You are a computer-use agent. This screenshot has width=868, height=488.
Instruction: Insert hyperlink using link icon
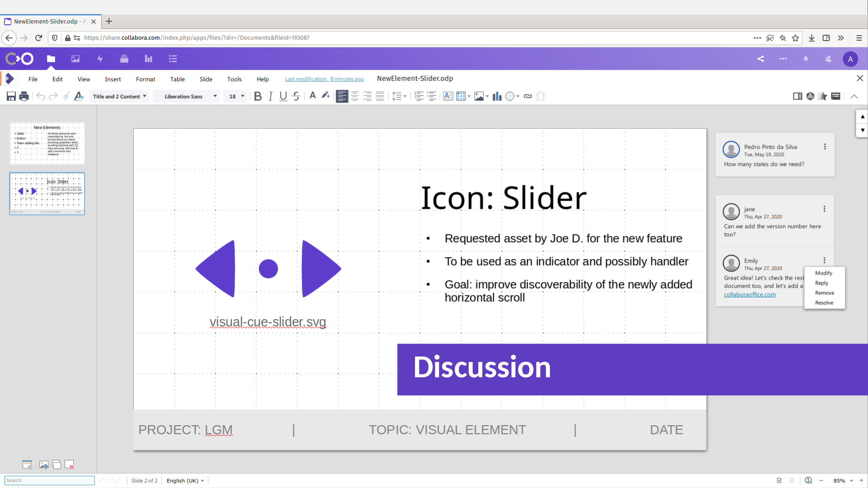point(528,96)
